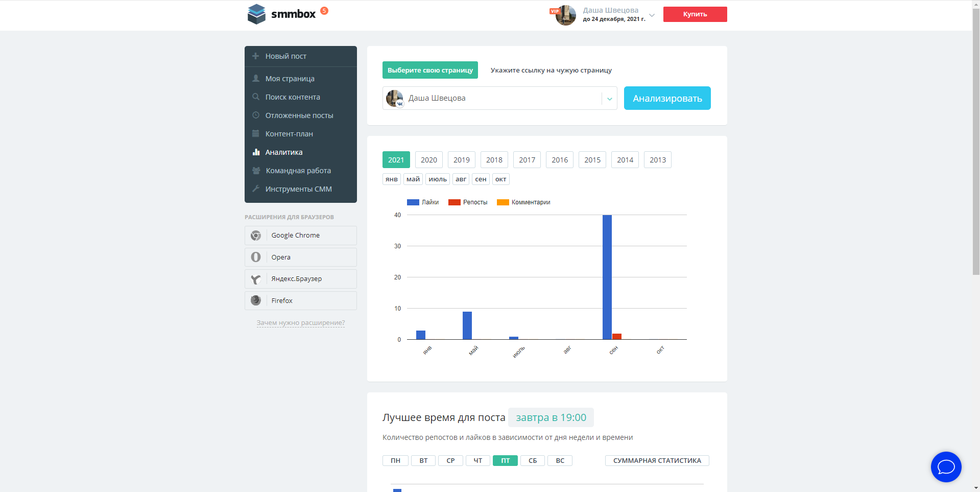Choose the янв month filter
This screenshot has width=980, height=492.
[392, 179]
